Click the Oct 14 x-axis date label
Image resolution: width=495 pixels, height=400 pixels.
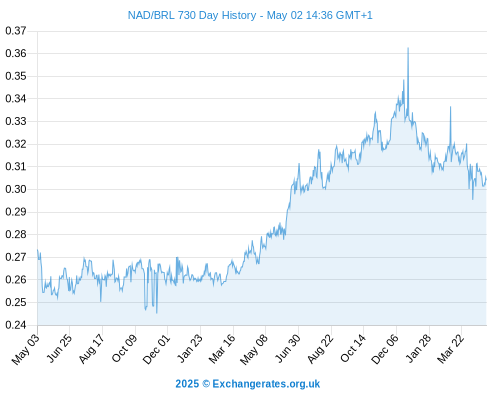point(353,348)
